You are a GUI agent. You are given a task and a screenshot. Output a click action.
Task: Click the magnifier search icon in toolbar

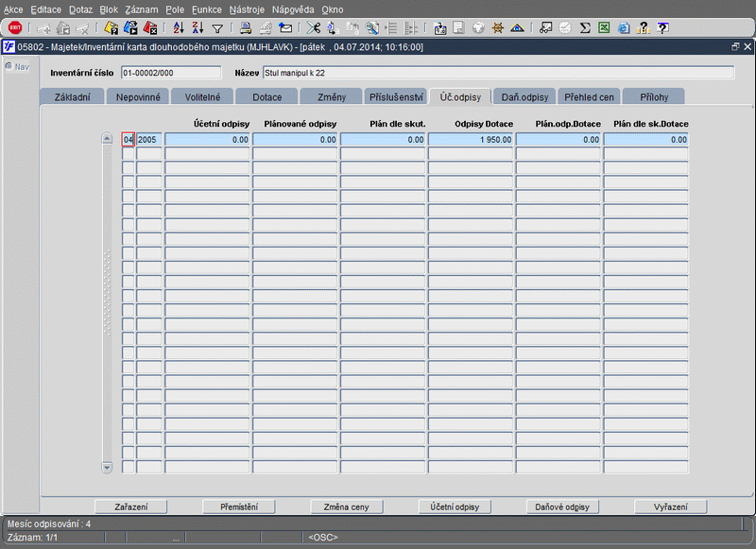click(x=371, y=28)
